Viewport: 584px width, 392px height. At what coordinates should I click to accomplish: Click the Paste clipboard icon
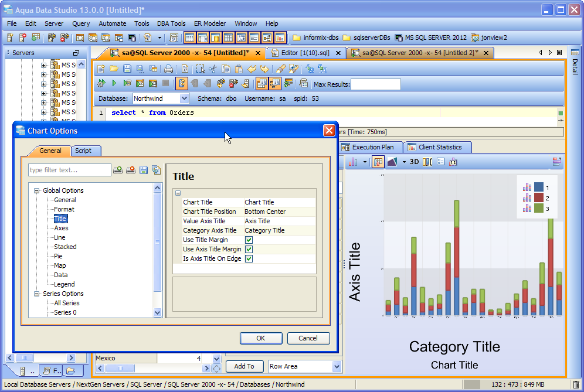(x=239, y=69)
